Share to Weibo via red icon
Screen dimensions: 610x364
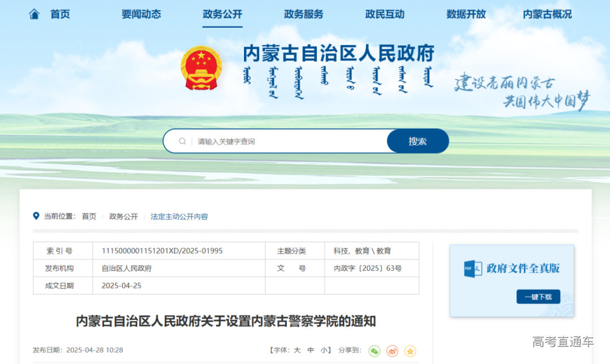pyautogui.click(x=392, y=351)
